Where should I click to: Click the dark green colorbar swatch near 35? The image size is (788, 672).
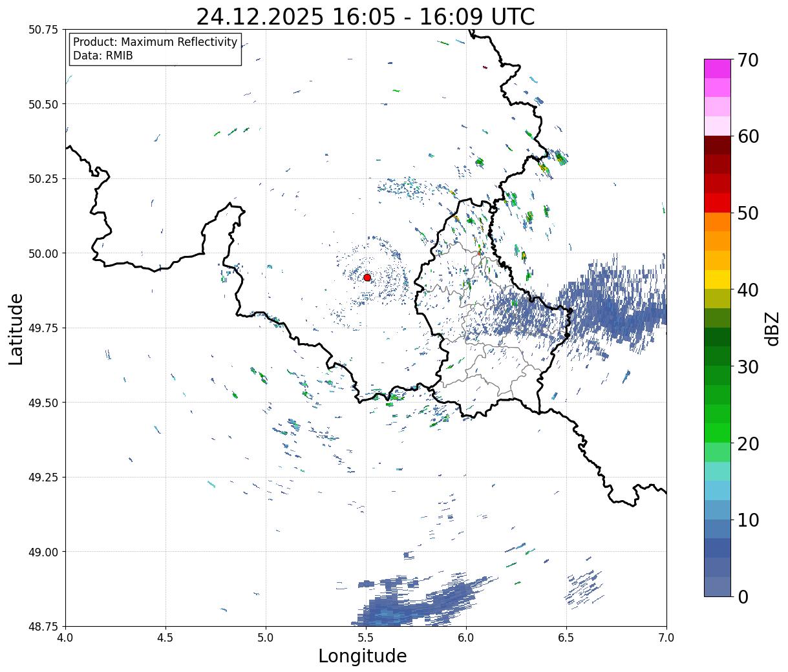(x=717, y=337)
